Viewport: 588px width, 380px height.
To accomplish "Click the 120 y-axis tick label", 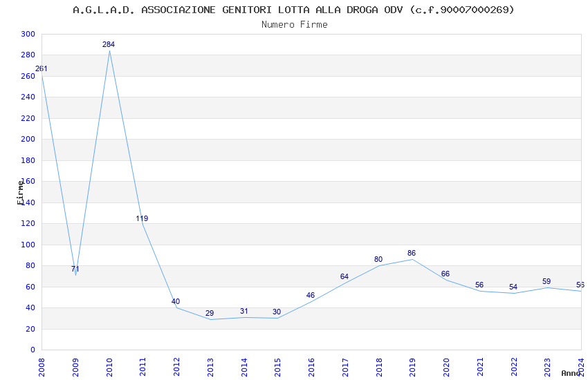I will pyautogui.click(x=28, y=223).
